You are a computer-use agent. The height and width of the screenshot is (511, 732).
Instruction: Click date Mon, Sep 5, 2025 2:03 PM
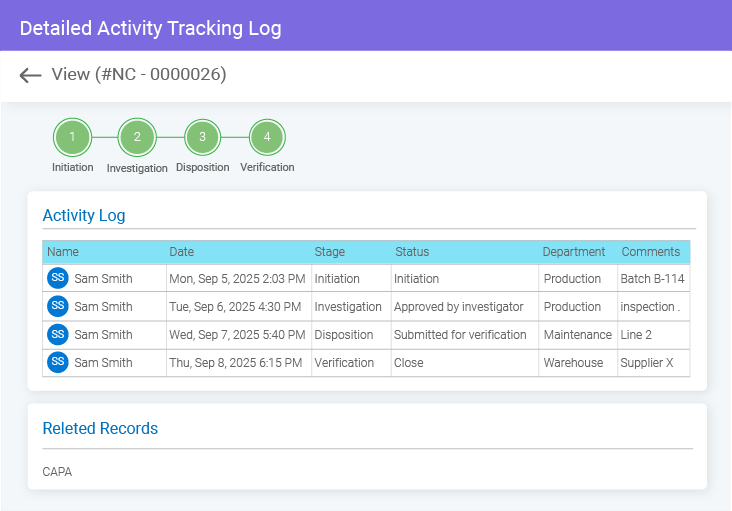pyautogui.click(x=237, y=279)
